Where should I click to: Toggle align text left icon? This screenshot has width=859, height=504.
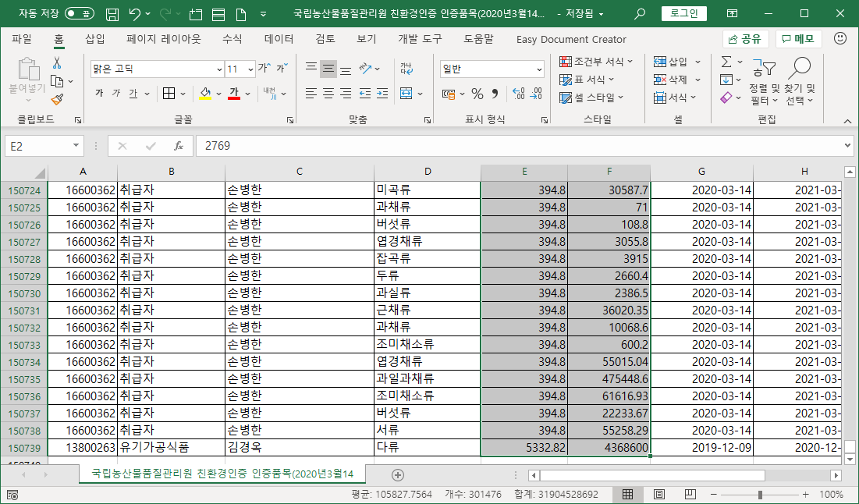(x=311, y=94)
